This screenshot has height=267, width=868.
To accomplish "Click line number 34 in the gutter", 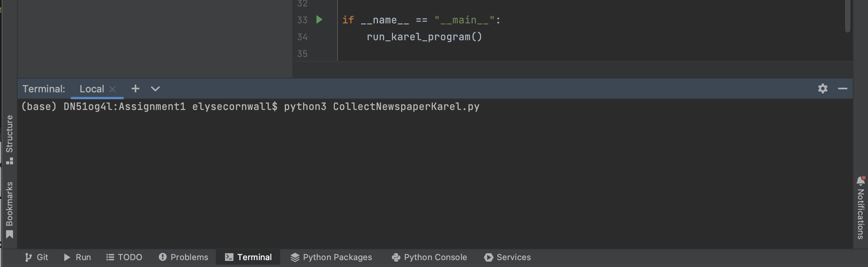I will click(x=302, y=37).
